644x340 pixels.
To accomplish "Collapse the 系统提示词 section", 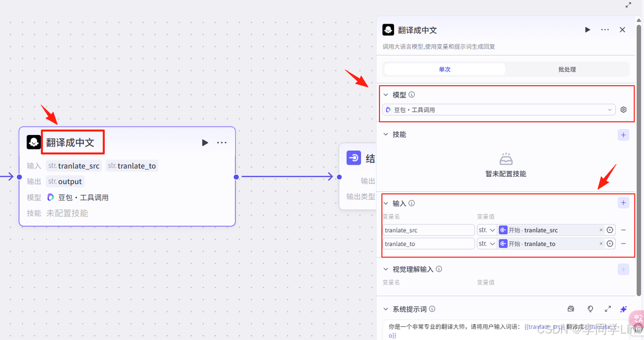I will [386, 309].
